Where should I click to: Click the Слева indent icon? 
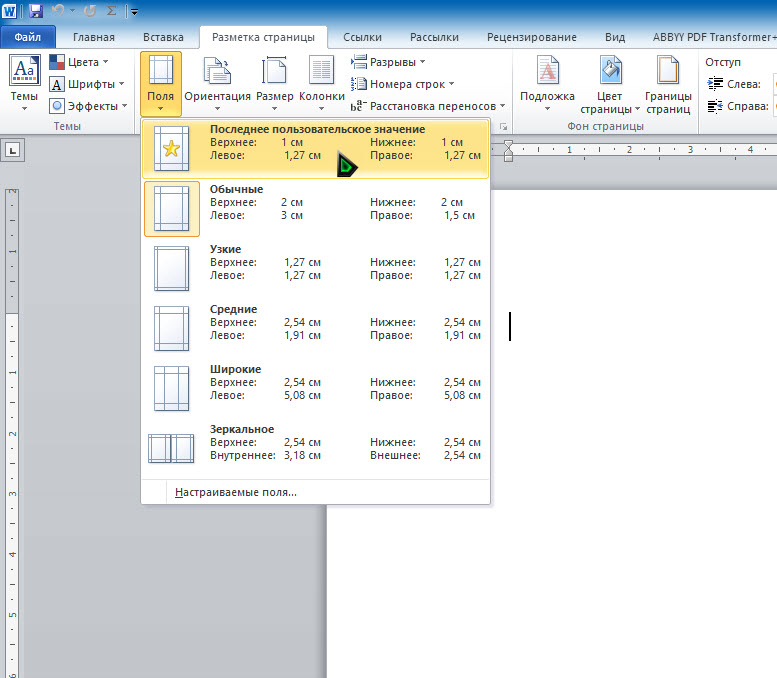point(715,84)
